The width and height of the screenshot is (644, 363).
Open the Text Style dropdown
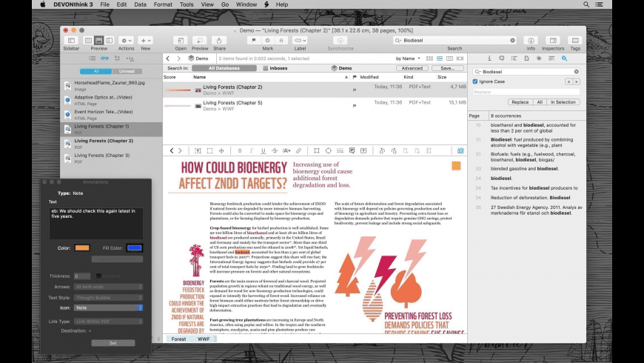coord(108,297)
